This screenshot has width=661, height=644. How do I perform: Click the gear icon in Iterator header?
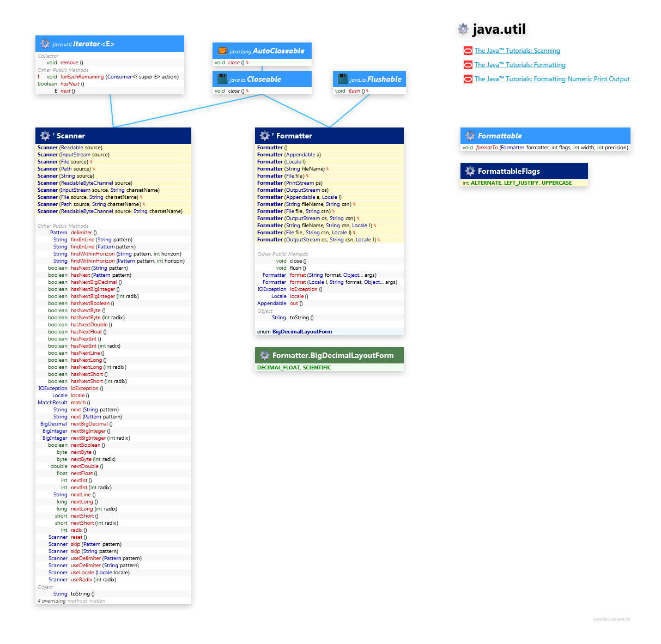click(45, 44)
